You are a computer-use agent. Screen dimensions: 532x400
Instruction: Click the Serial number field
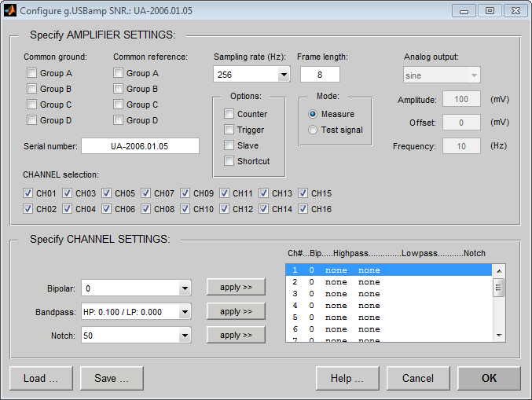point(140,146)
